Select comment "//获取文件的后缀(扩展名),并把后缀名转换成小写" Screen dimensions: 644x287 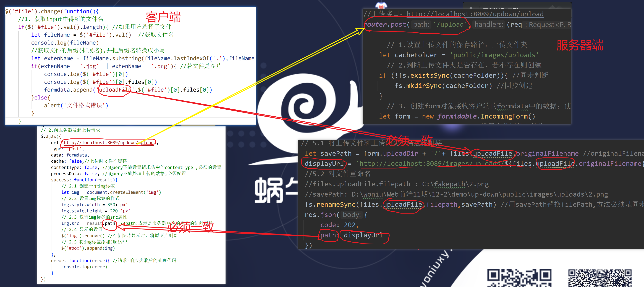[x=98, y=50]
